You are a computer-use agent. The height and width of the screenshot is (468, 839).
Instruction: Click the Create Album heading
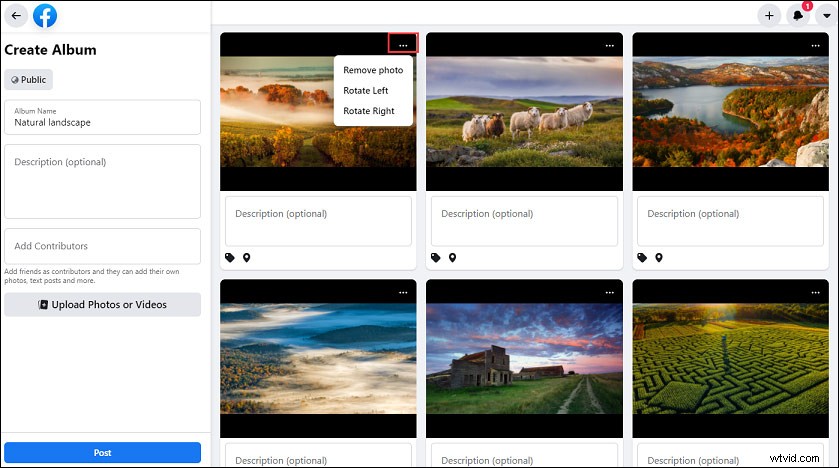(50, 50)
